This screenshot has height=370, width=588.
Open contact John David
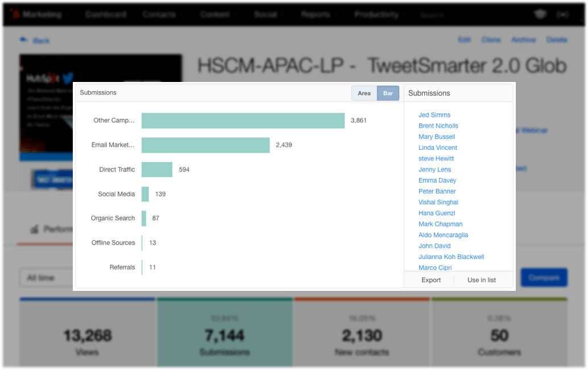pyautogui.click(x=434, y=245)
